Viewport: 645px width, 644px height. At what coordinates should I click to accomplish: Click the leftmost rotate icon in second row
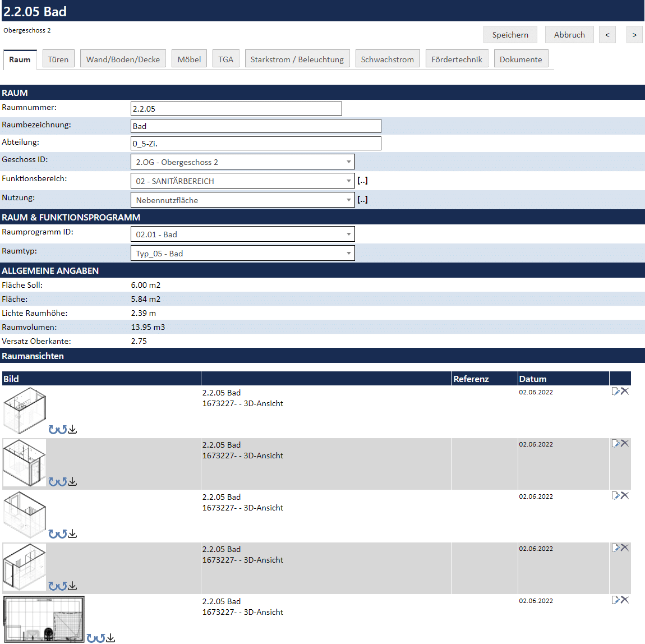[x=53, y=482]
